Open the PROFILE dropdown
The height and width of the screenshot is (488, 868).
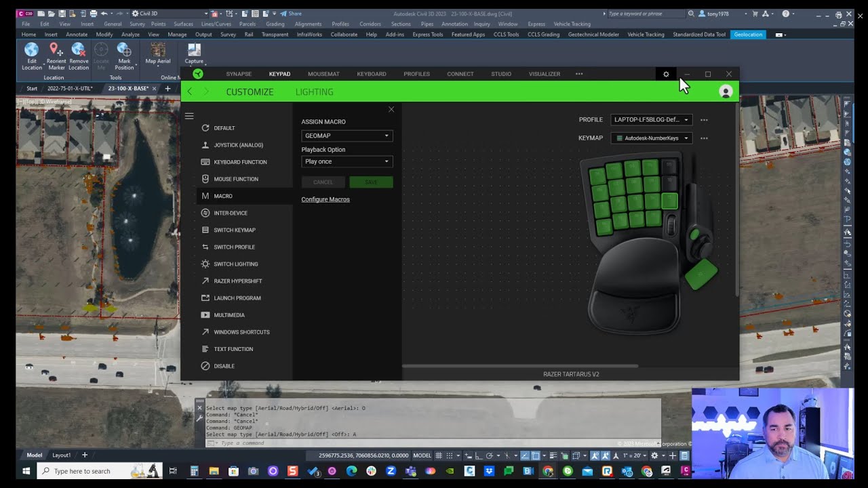pos(651,120)
